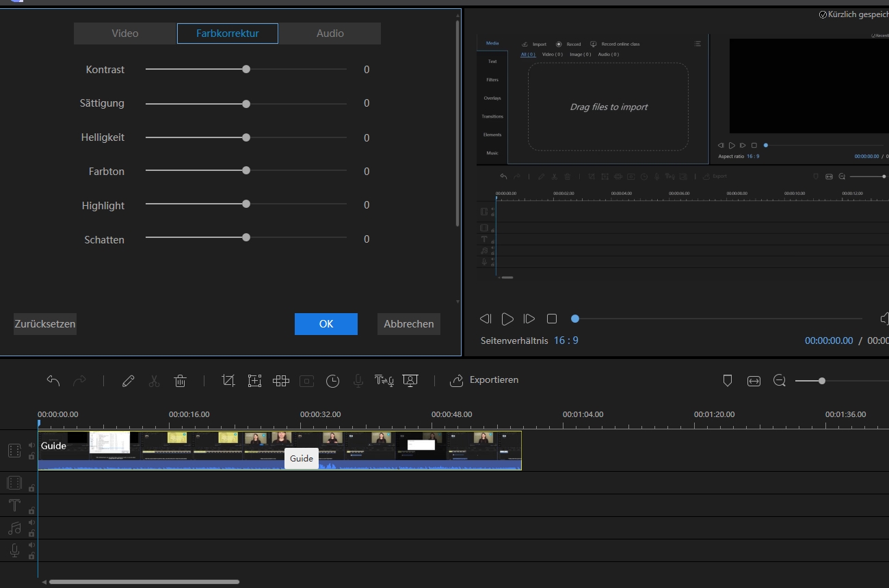Click the zoom frame icon with plus
889x588 pixels.
coord(254,381)
